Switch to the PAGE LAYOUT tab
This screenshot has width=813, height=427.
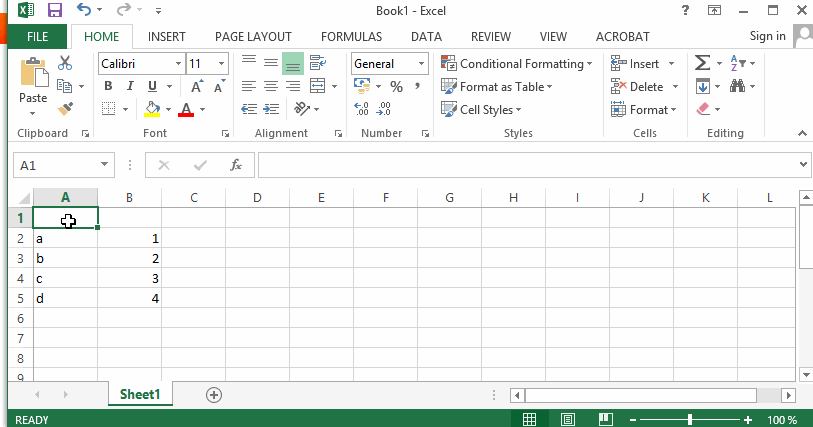click(x=253, y=37)
